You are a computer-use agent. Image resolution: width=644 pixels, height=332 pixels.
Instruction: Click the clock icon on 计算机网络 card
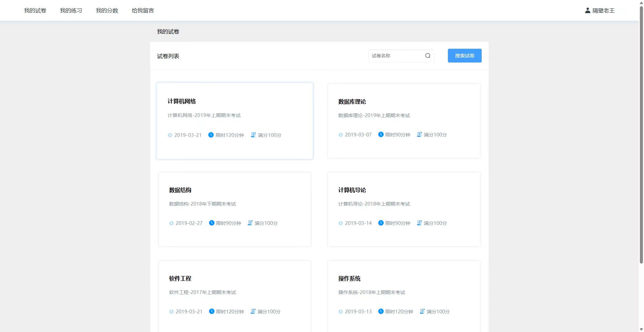click(211, 135)
